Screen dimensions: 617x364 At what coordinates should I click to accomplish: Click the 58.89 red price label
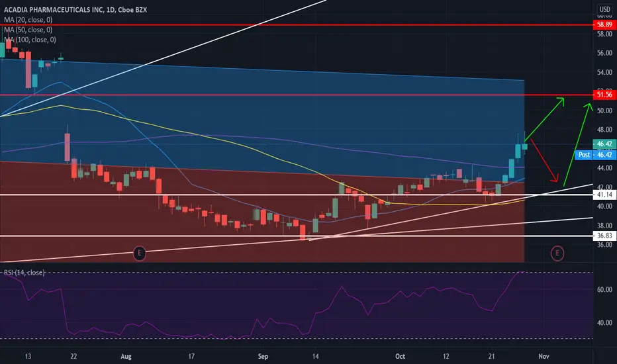tap(604, 24)
